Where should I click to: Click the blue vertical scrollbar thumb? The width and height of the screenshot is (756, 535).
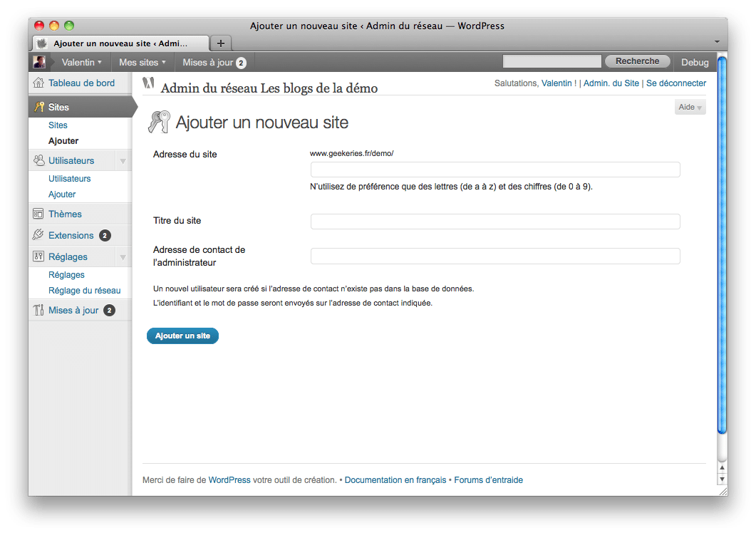click(x=722, y=245)
